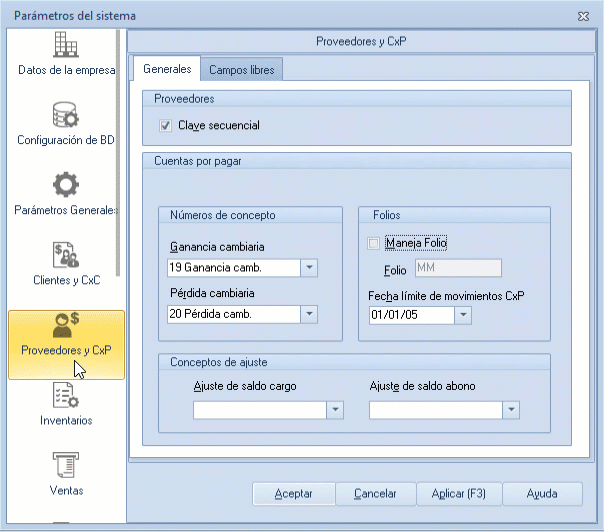Switch to the Generales tab
Screen dimensions: 604x532
[x=167, y=69]
